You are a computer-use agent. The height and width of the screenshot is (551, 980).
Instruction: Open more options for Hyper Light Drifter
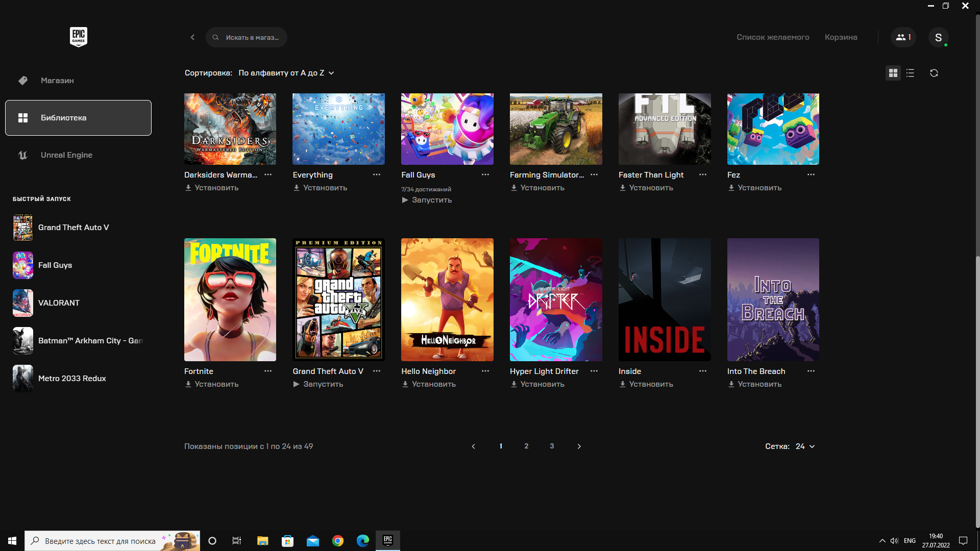594,371
